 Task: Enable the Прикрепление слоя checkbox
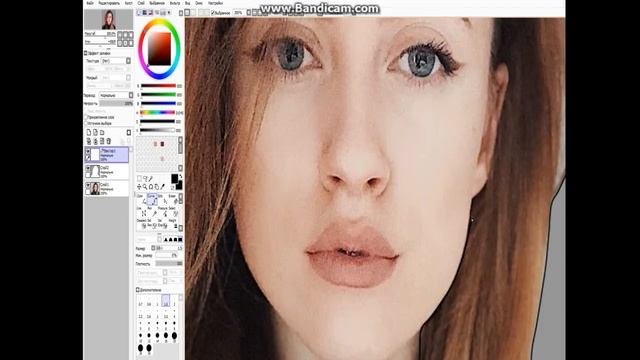coord(86,117)
